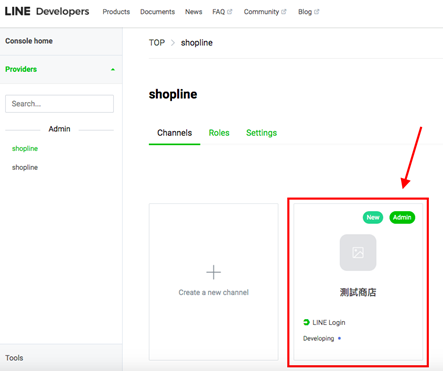Click the provider Search field
The width and height of the screenshot is (443, 371).
(x=59, y=104)
